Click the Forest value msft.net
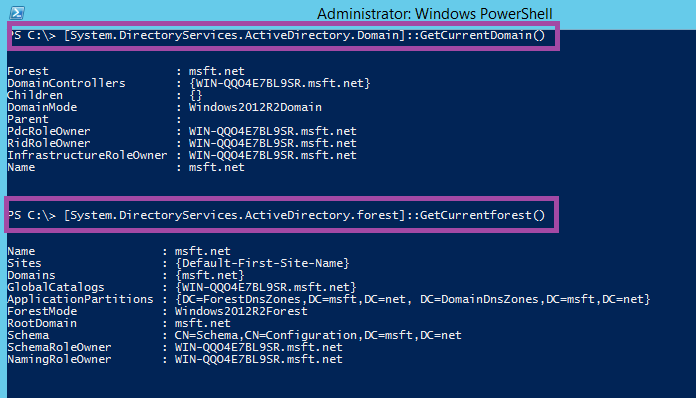 217,71
